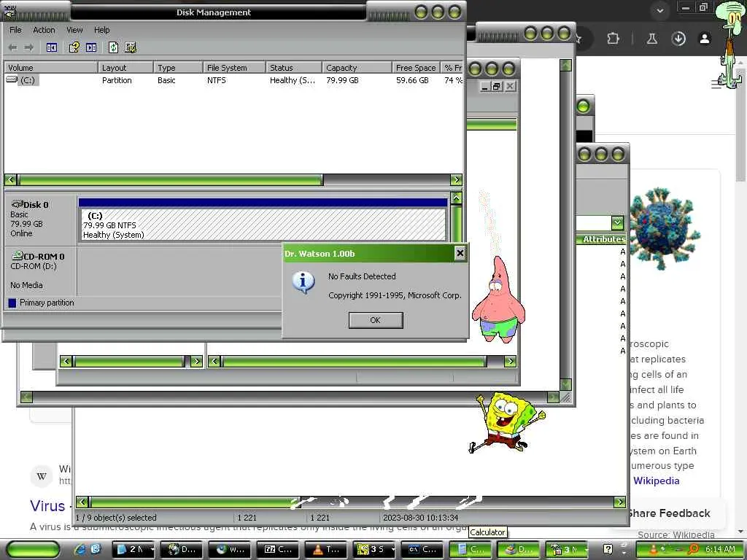Click the second quick launch icon beside Internet Explorer

coord(96,549)
